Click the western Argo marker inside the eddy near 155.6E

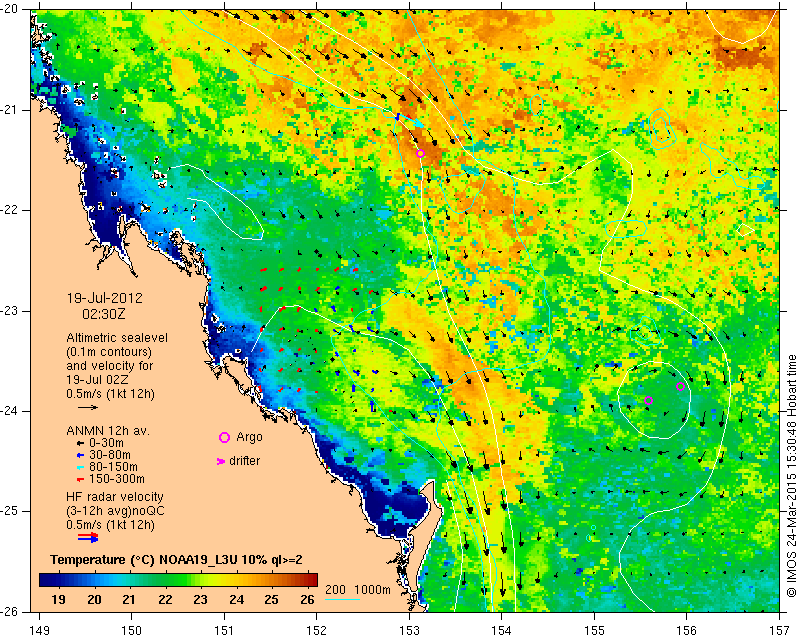(x=648, y=401)
